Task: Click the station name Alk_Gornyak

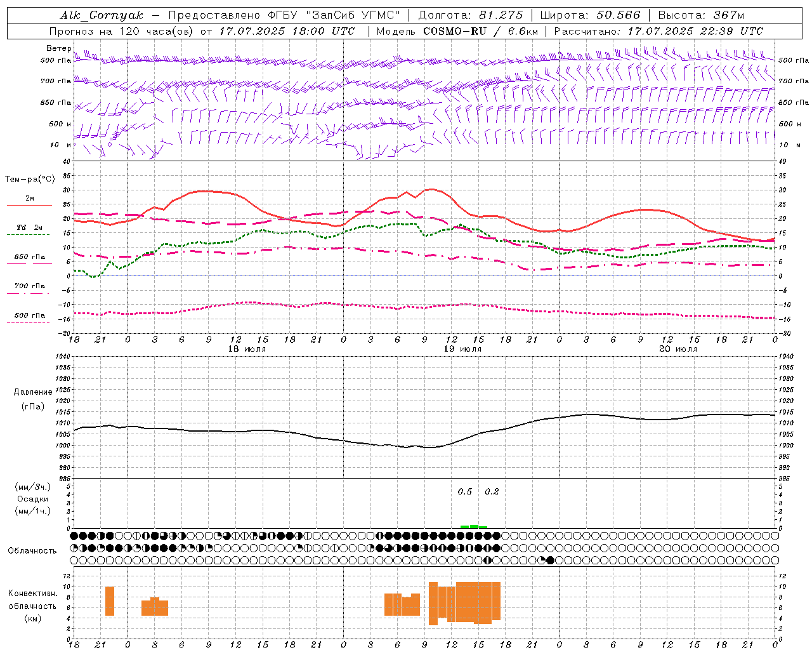Action: (x=101, y=15)
